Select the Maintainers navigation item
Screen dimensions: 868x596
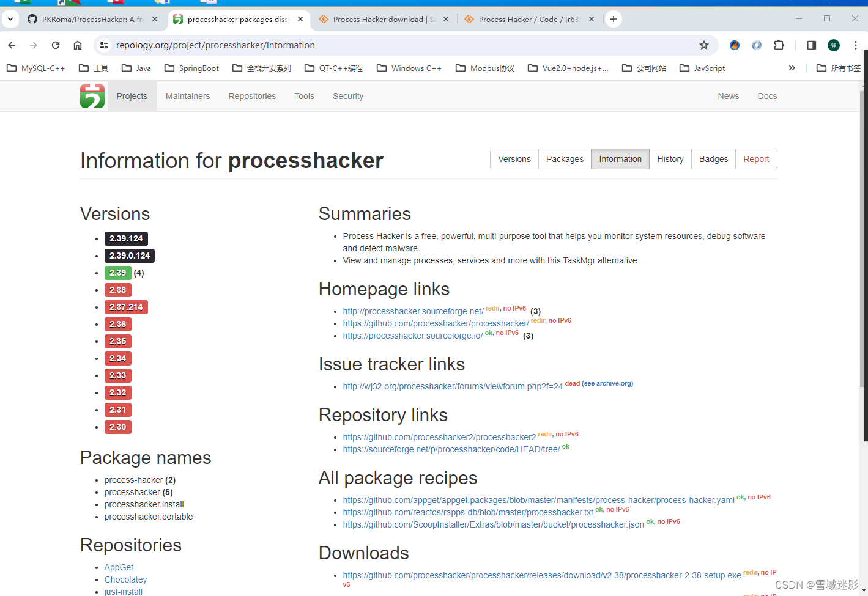tap(188, 96)
